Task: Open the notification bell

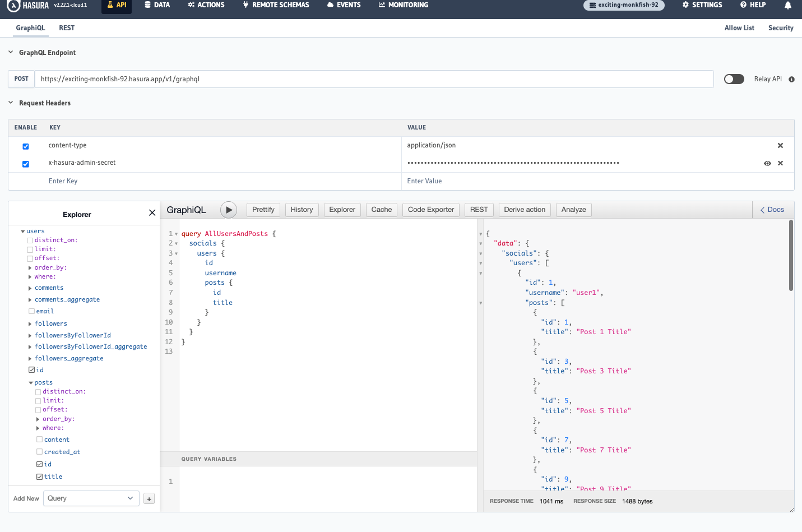Action: [x=788, y=4]
